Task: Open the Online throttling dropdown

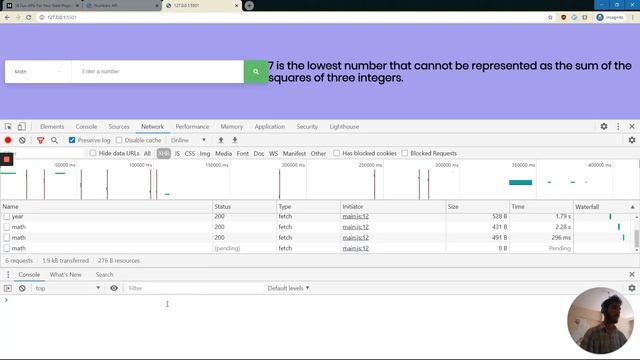Action: pyautogui.click(x=188, y=140)
